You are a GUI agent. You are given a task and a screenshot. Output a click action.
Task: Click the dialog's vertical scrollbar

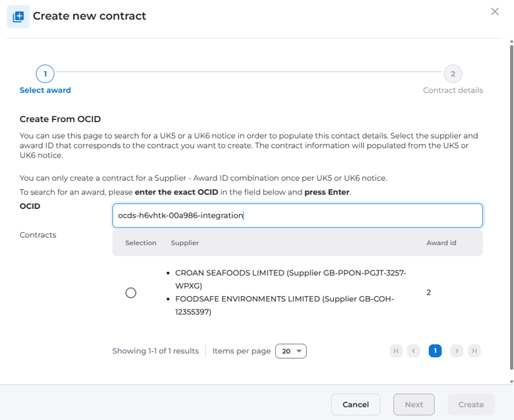tap(511, 198)
